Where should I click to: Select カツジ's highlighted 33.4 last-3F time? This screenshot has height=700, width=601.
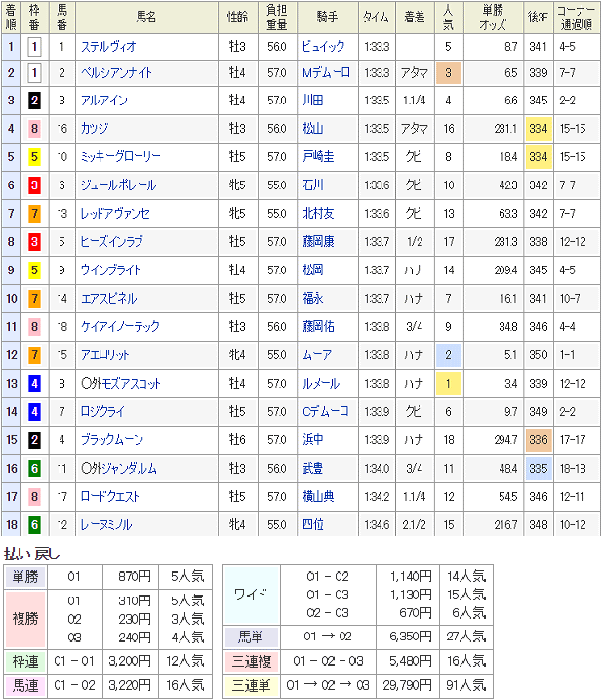pyautogui.click(x=539, y=129)
